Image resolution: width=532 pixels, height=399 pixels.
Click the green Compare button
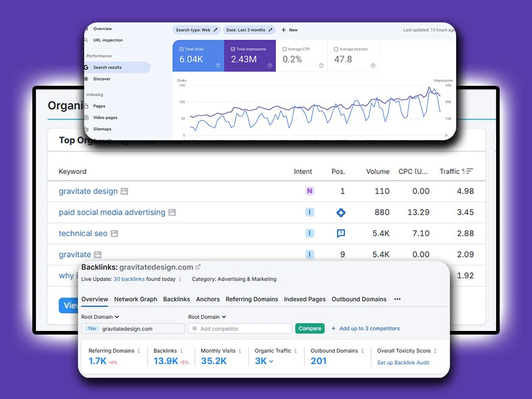click(310, 328)
